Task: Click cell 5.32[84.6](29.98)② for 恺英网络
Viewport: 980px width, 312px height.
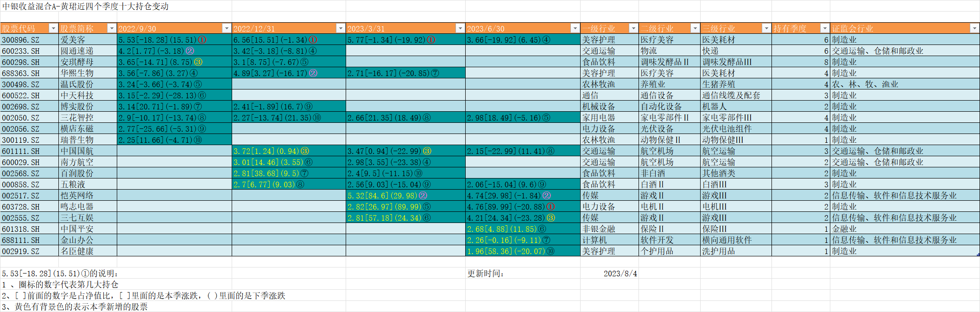Action: (405, 196)
